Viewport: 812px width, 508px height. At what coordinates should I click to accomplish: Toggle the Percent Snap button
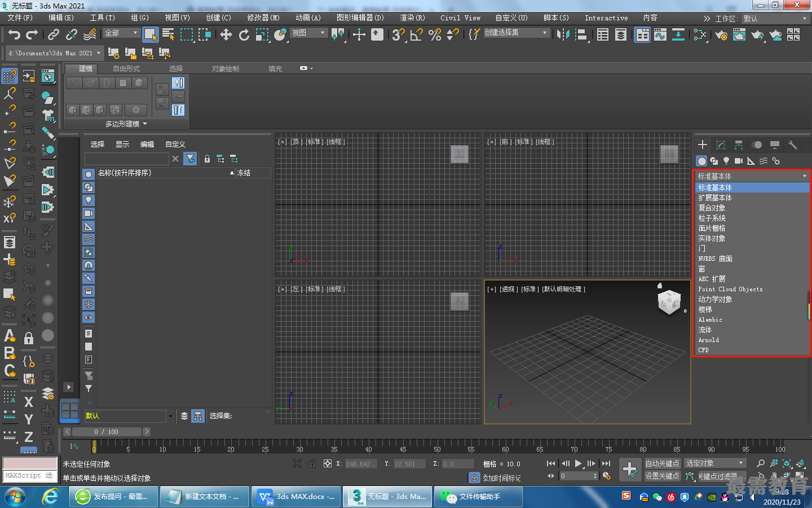pos(435,35)
